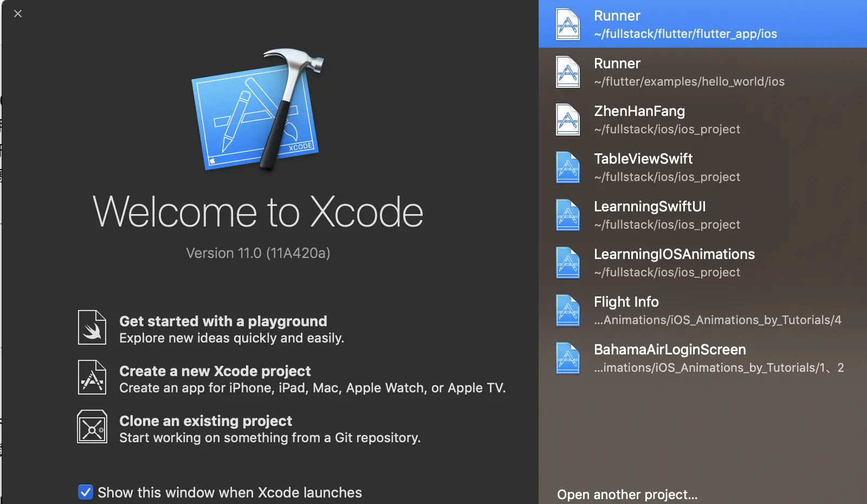Close the Welcome to Xcode window
The image size is (867, 504).
point(18,14)
